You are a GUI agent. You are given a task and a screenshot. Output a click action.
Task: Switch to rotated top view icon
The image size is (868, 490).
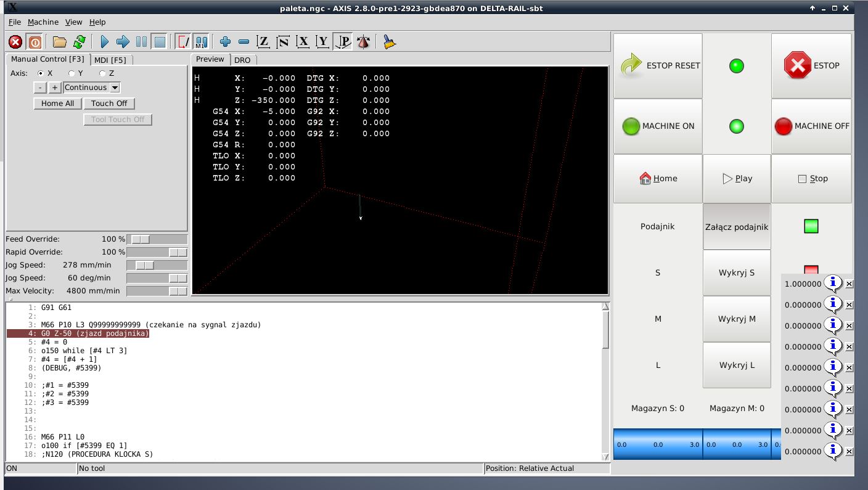[283, 42]
